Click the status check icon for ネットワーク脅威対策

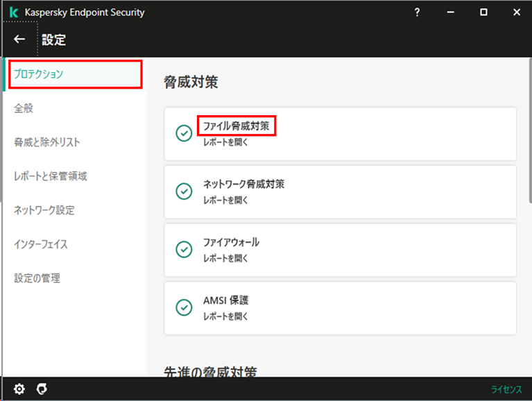[x=184, y=191]
